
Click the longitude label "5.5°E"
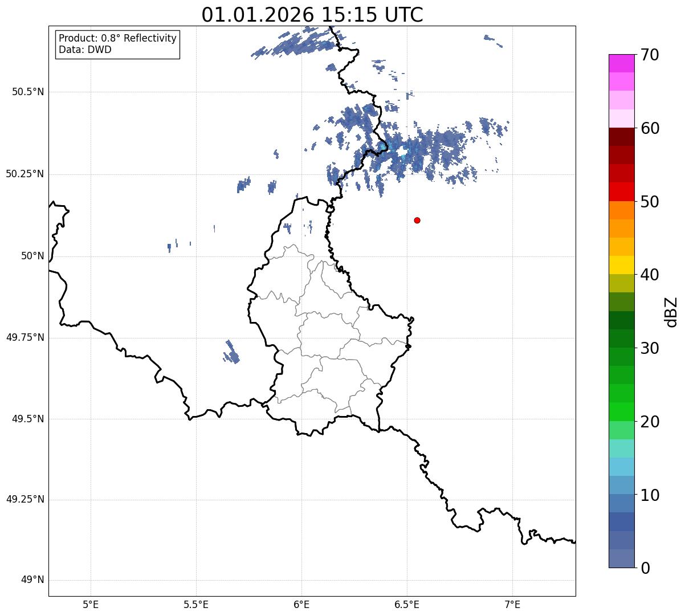click(x=196, y=604)
